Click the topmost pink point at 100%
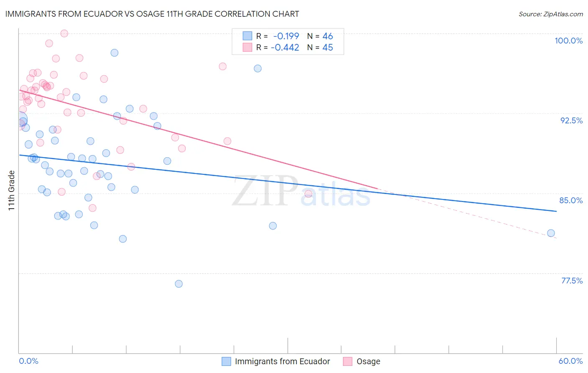Viewport: 588px width, 373px height. tap(64, 33)
